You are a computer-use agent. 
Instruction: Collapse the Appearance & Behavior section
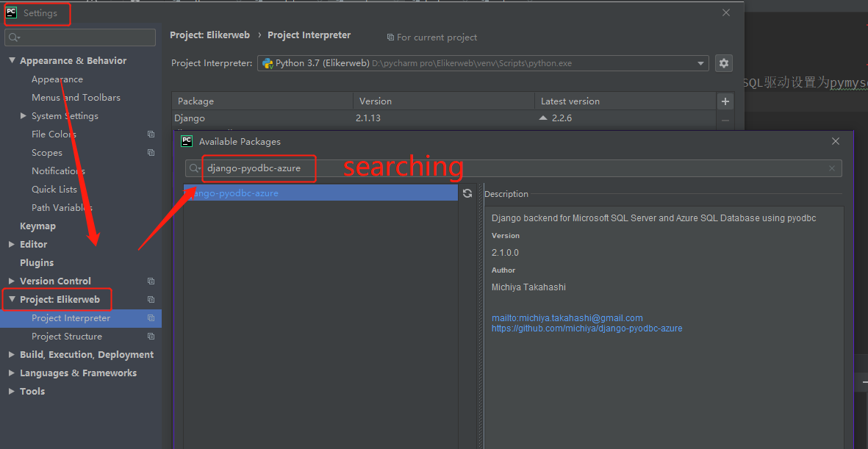12,60
